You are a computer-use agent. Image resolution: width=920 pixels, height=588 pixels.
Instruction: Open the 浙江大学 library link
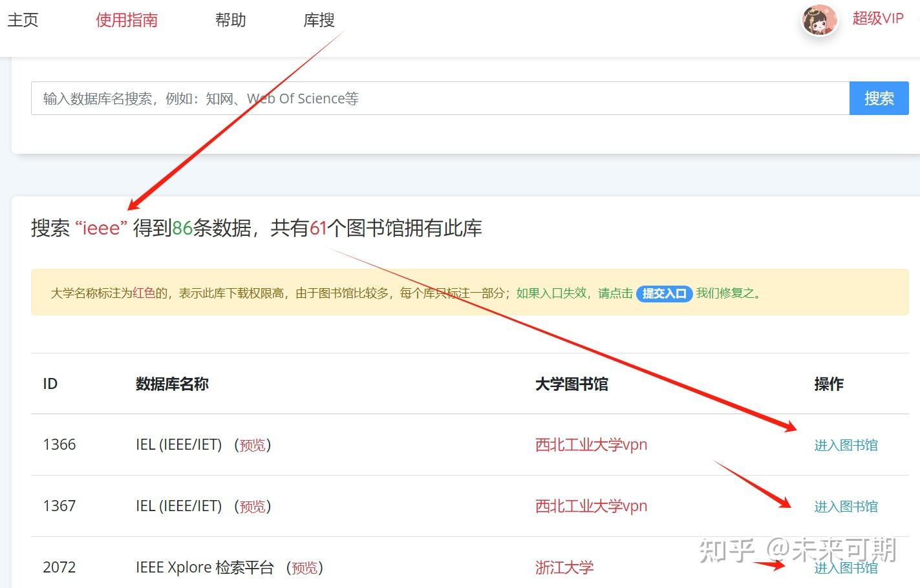[x=564, y=567]
